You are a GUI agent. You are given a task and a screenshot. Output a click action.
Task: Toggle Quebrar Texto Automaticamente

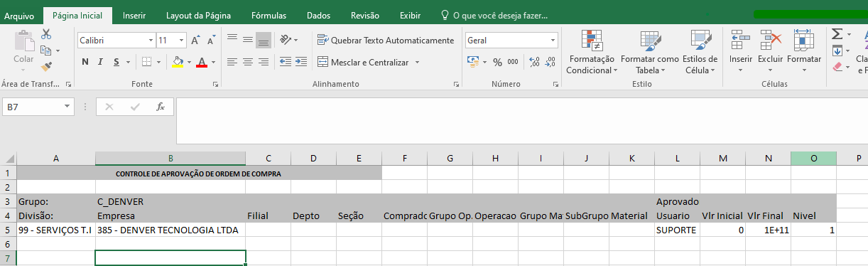click(385, 41)
